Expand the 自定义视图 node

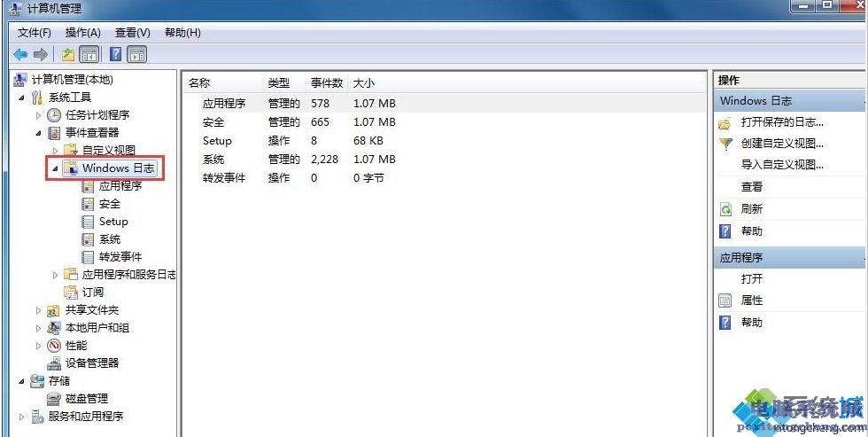(x=55, y=151)
